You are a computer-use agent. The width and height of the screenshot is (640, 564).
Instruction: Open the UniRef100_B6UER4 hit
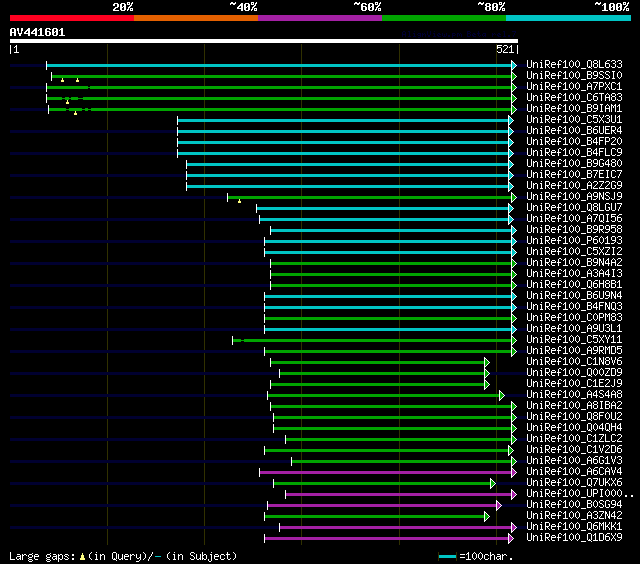tap(574, 131)
